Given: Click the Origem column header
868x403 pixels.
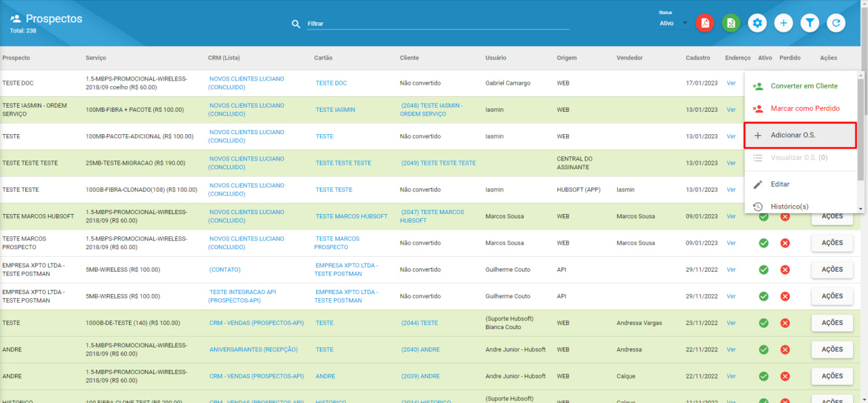Looking at the screenshot, I should [566, 58].
